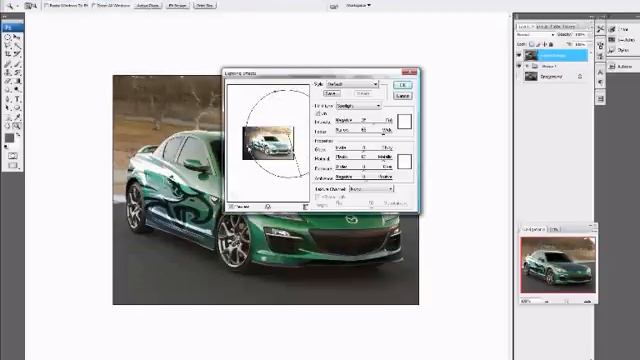Toggle Resize Windows To Fit checkbox
This screenshot has width=640, height=360.
(47, 5)
